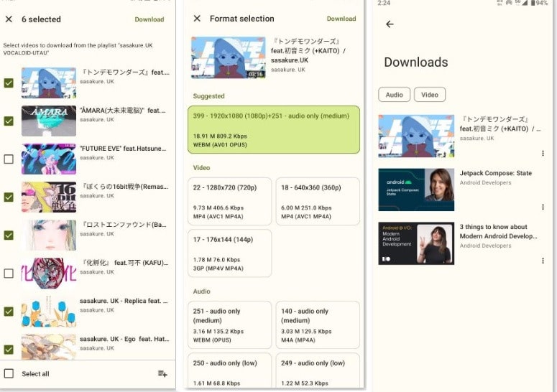The height and width of the screenshot is (392, 557).
Task: Uncheck the ÅMARA video checkbox
Action: [9, 121]
